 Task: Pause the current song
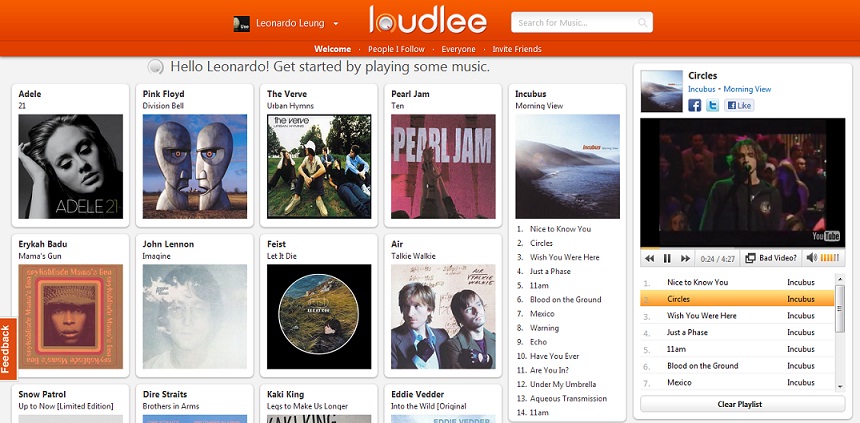(x=667, y=258)
